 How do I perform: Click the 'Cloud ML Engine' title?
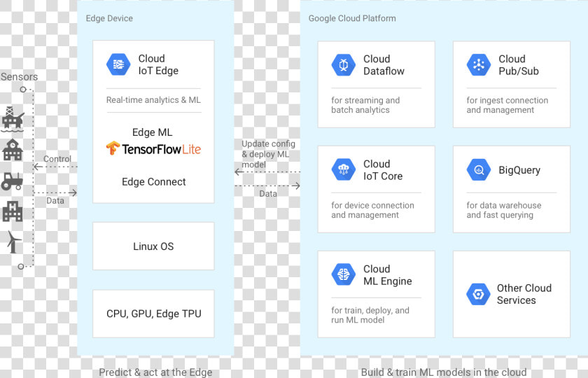[387, 275]
